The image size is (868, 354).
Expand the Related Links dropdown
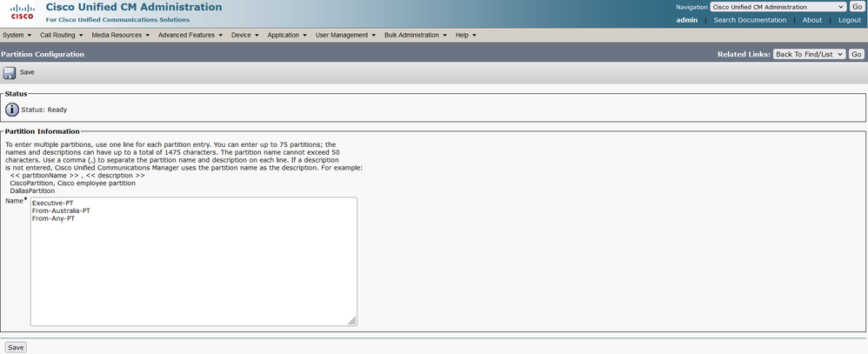coord(810,54)
